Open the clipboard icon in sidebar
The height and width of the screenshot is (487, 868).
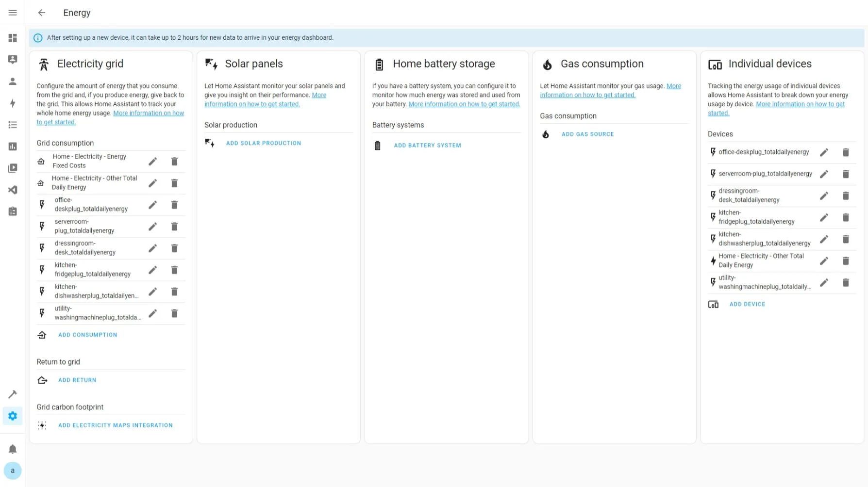pos(13,211)
